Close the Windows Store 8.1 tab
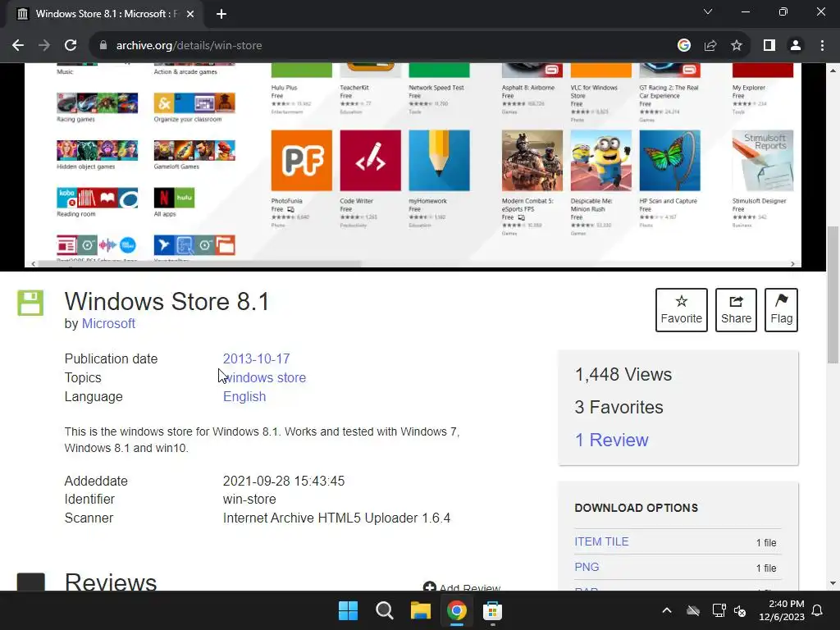840x630 pixels. click(190, 15)
